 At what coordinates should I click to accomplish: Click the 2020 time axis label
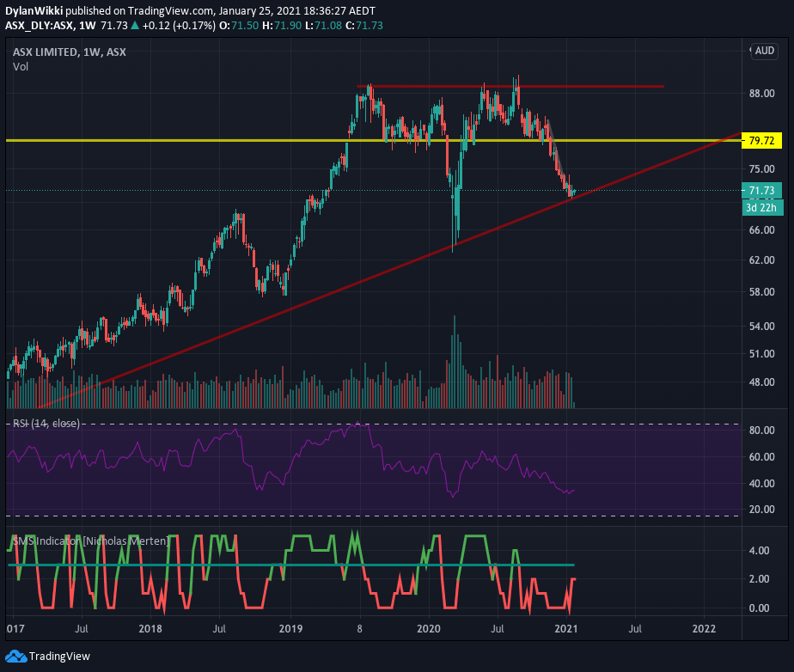(429, 628)
